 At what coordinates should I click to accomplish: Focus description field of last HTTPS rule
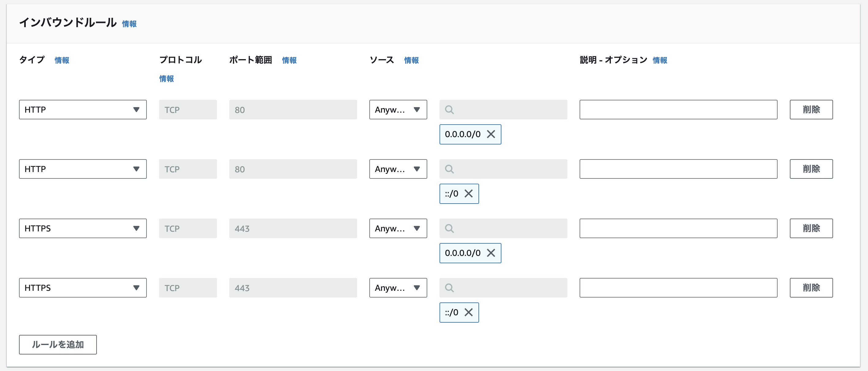(x=678, y=288)
